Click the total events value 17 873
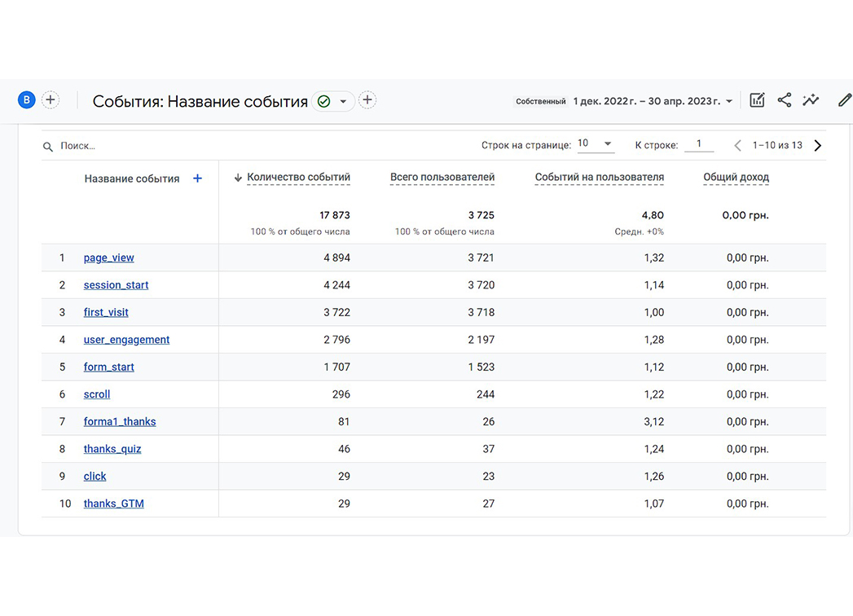The width and height of the screenshot is (853, 616). point(335,215)
